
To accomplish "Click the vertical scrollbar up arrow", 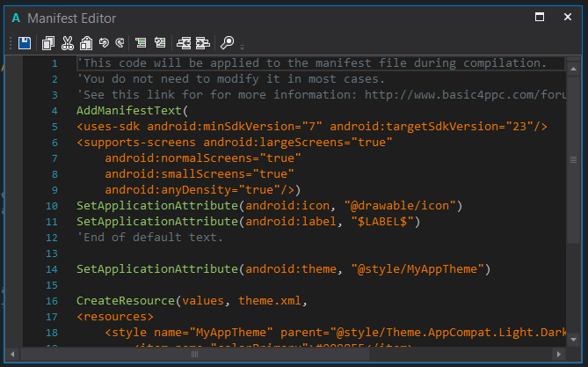I will (x=573, y=70).
